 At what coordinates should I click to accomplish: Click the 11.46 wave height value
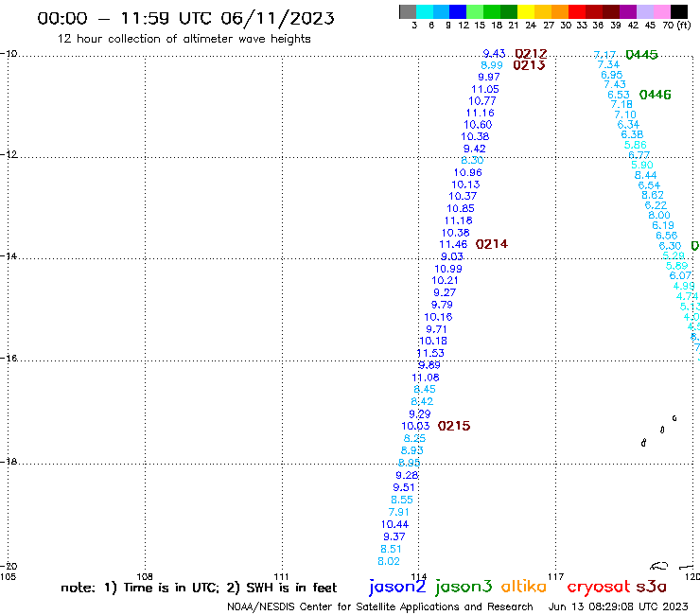click(453, 244)
